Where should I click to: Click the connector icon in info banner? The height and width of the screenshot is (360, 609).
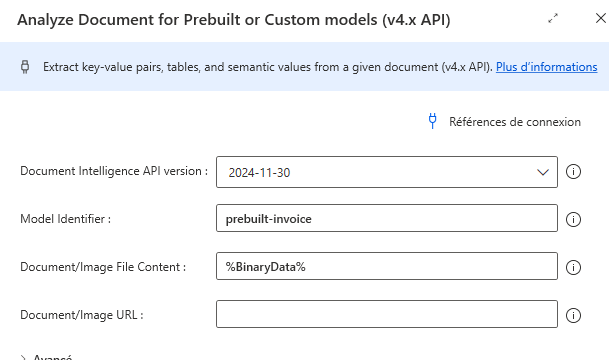(x=25, y=67)
